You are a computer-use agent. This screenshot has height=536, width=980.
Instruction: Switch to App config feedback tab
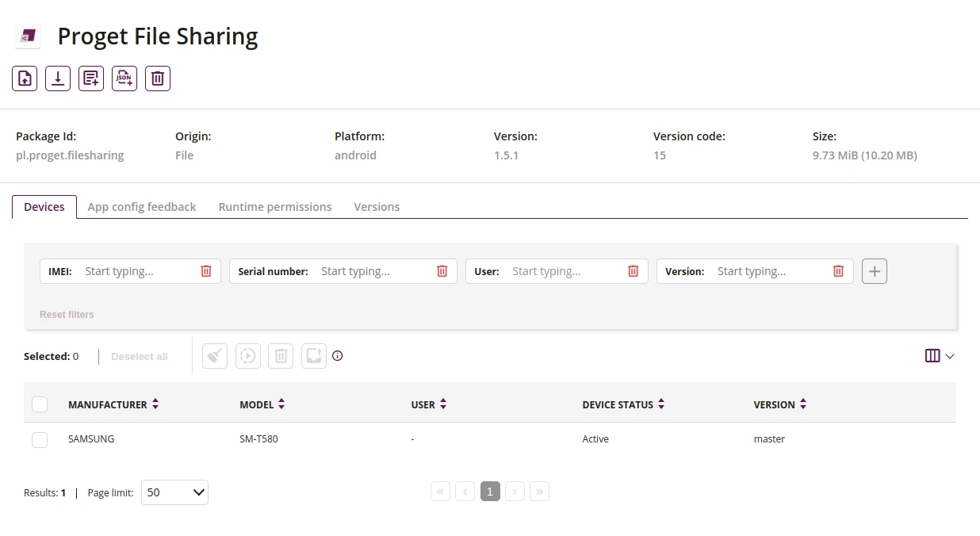click(x=142, y=207)
